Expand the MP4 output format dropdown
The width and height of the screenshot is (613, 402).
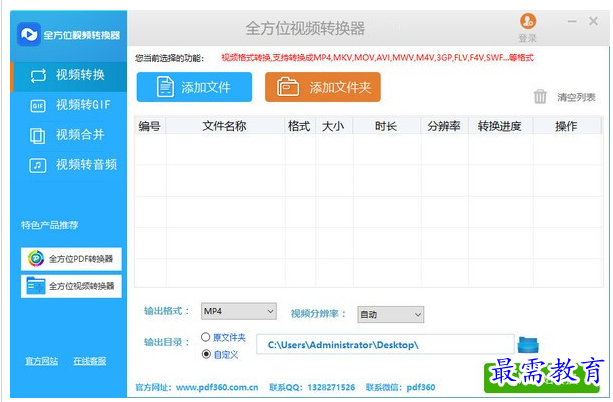click(x=238, y=311)
